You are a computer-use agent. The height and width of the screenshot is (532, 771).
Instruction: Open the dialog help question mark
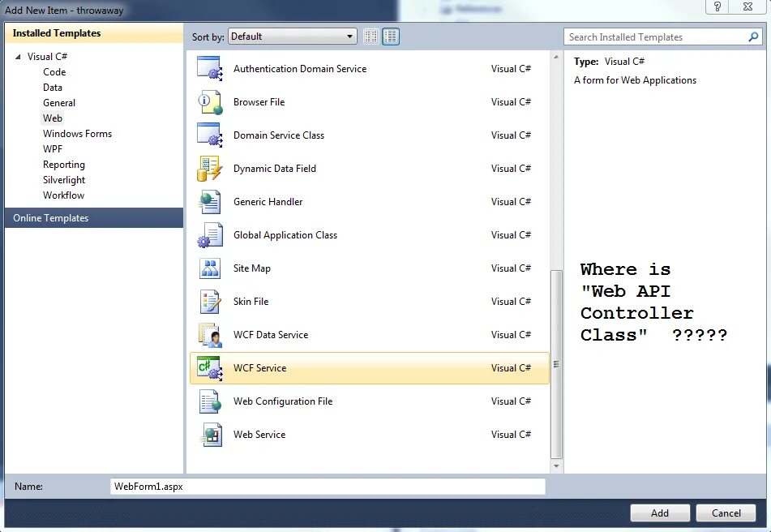717,6
